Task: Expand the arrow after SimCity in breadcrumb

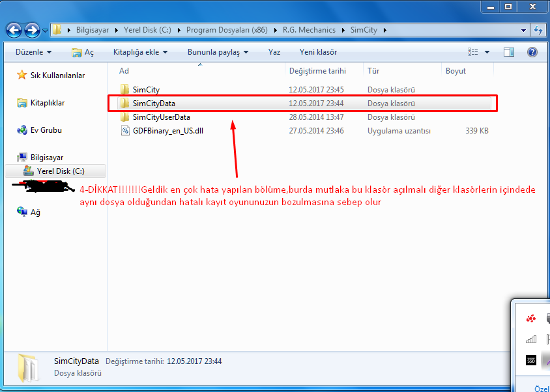Action: coord(384,30)
